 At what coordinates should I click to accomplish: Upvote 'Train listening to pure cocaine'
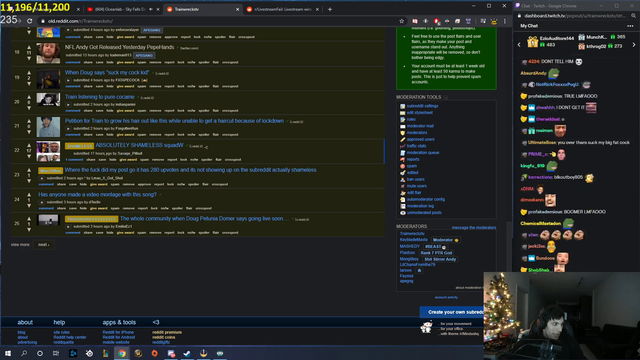pyautogui.click(x=29, y=97)
